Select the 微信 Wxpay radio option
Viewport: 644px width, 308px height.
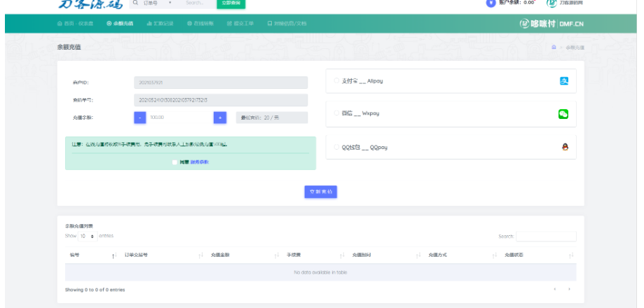click(336, 113)
